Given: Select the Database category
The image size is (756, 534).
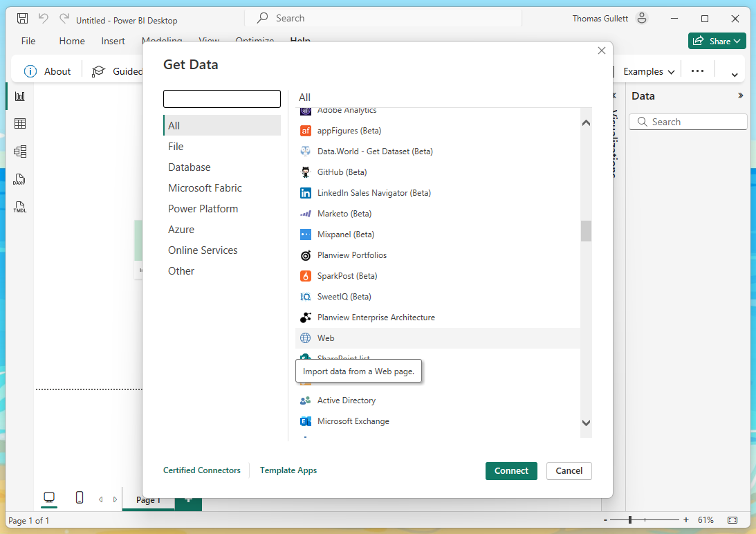Looking at the screenshot, I should pyautogui.click(x=222, y=167).
